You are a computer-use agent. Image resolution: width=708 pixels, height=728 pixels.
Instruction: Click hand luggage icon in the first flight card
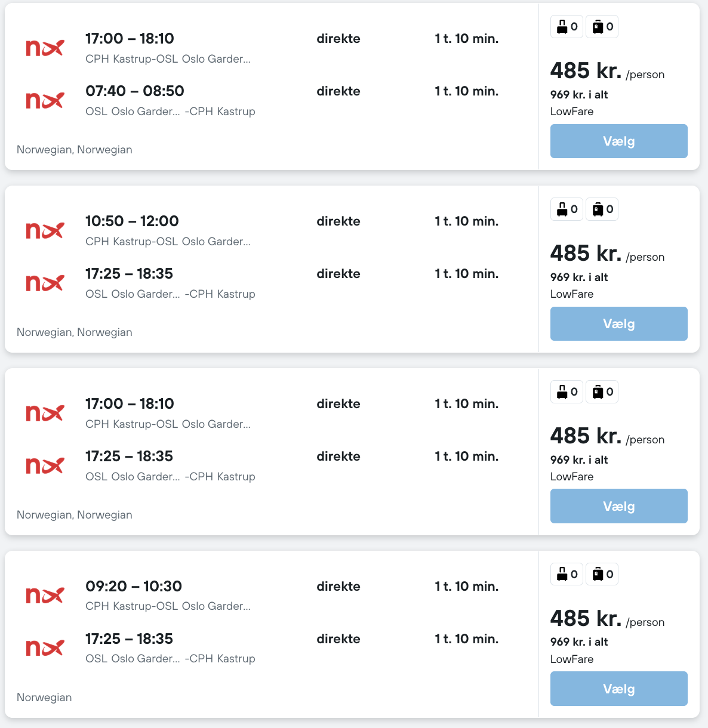562,27
